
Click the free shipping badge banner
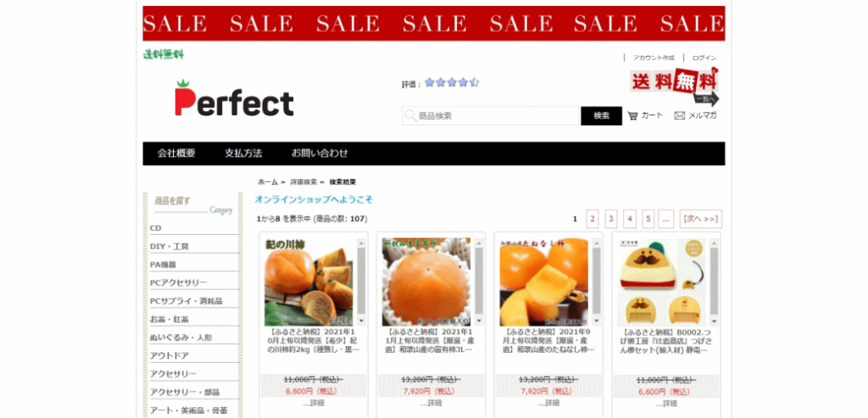[674, 86]
